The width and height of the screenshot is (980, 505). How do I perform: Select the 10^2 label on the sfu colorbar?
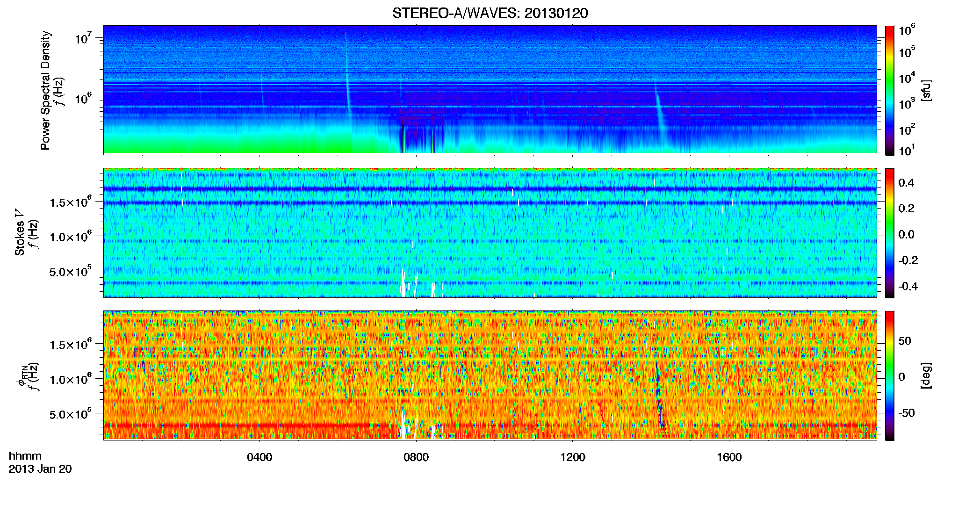coord(907,129)
